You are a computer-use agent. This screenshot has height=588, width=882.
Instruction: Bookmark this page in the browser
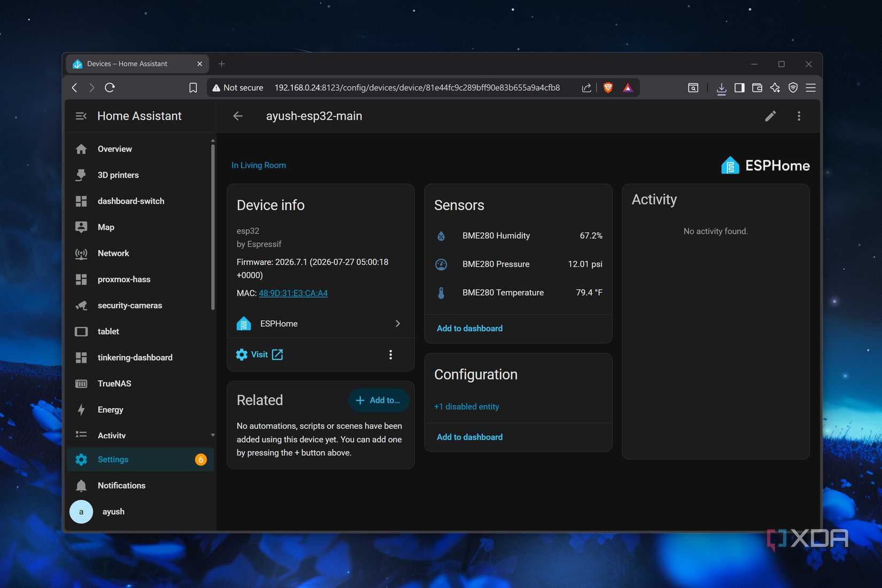193,88
